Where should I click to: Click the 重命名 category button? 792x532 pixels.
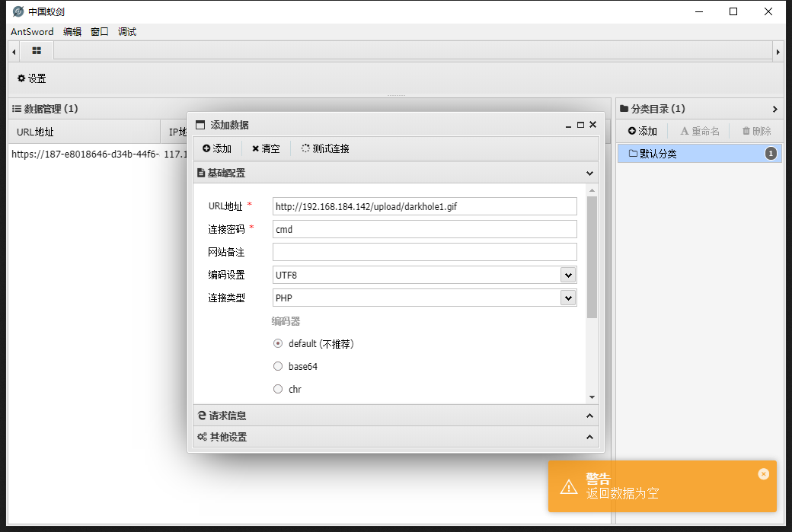tap(700, 131)
